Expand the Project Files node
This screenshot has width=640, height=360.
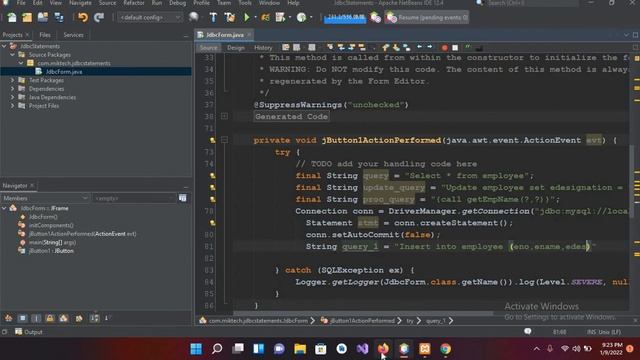click(x=13, y=106)
